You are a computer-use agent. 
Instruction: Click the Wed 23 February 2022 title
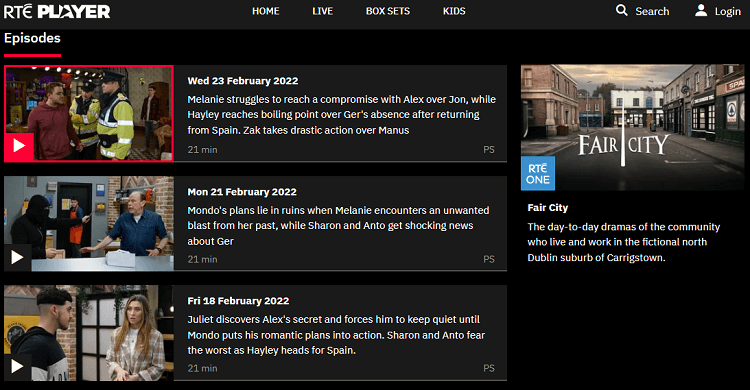click(243, 81)
